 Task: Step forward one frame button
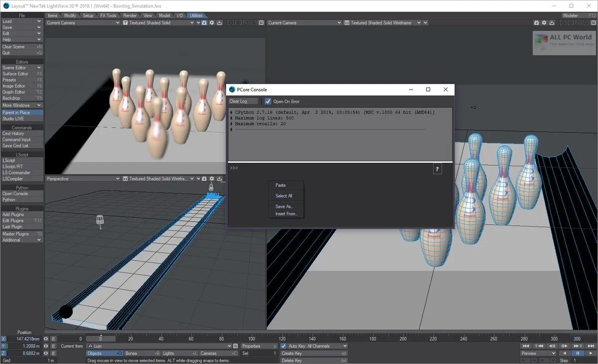point(564,346)
